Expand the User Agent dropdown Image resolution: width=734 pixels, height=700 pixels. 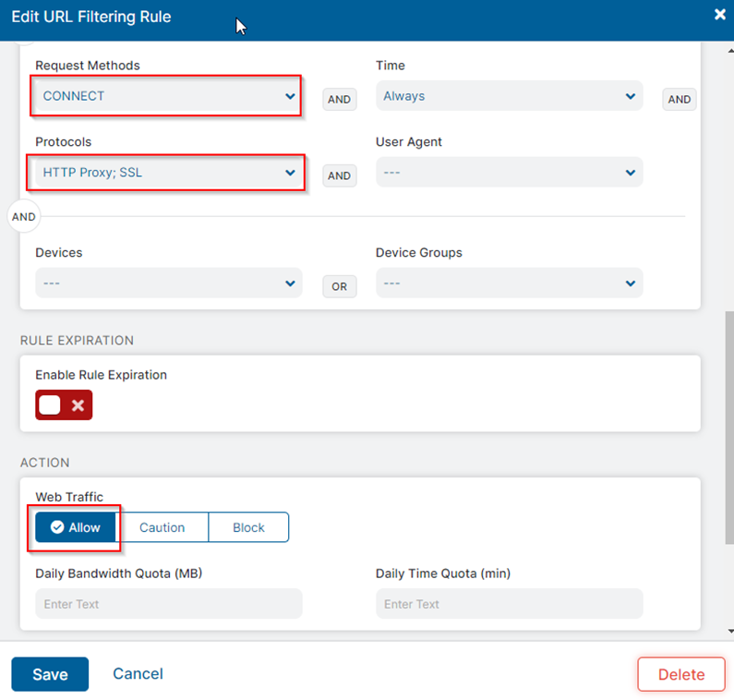click(509, 173)
